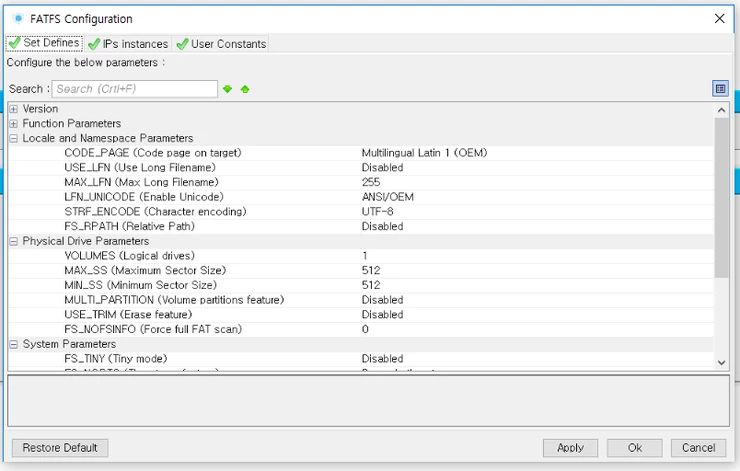Click the Function Parameters section label
Viewport: 740px width, 471px height.
[72, 124]
